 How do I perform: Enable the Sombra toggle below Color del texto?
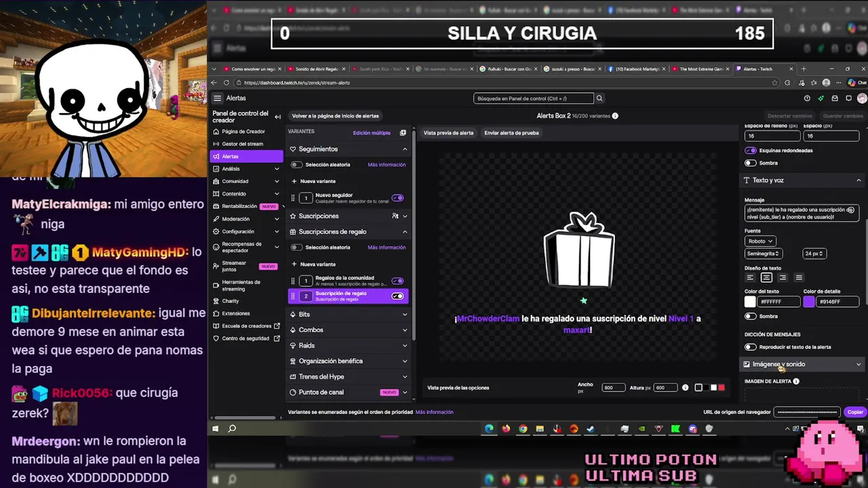pyautogui.click(x=751, y=317)
